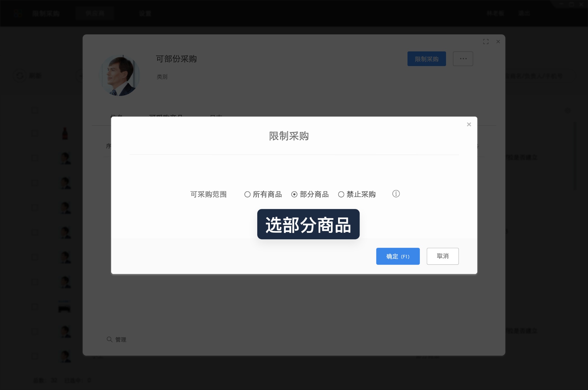588x390 pixels.
Task: Select the 所有商品 radio option
Action: point(247,194)
